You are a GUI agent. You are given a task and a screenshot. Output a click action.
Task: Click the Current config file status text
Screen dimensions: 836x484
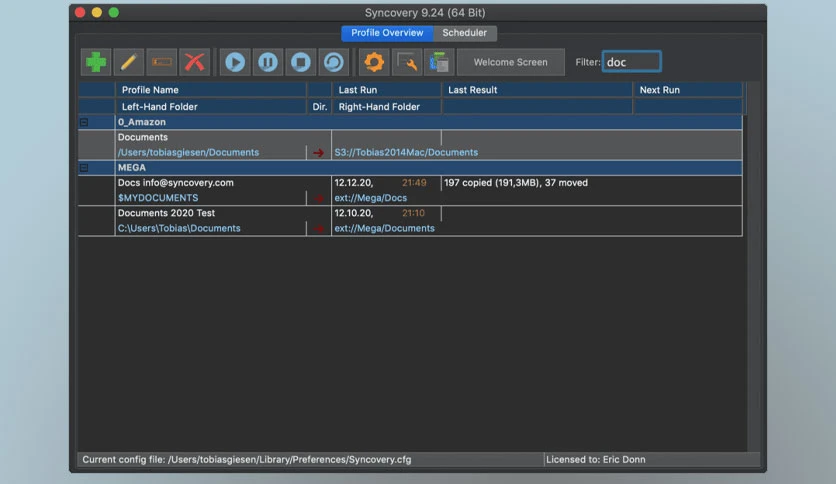(247, 459)
